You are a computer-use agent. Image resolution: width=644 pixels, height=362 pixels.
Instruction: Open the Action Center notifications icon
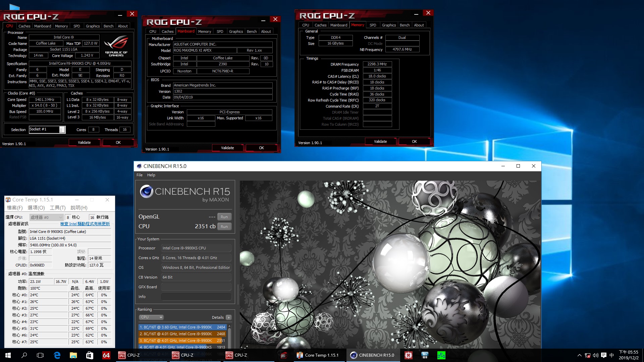coord(604,355)
